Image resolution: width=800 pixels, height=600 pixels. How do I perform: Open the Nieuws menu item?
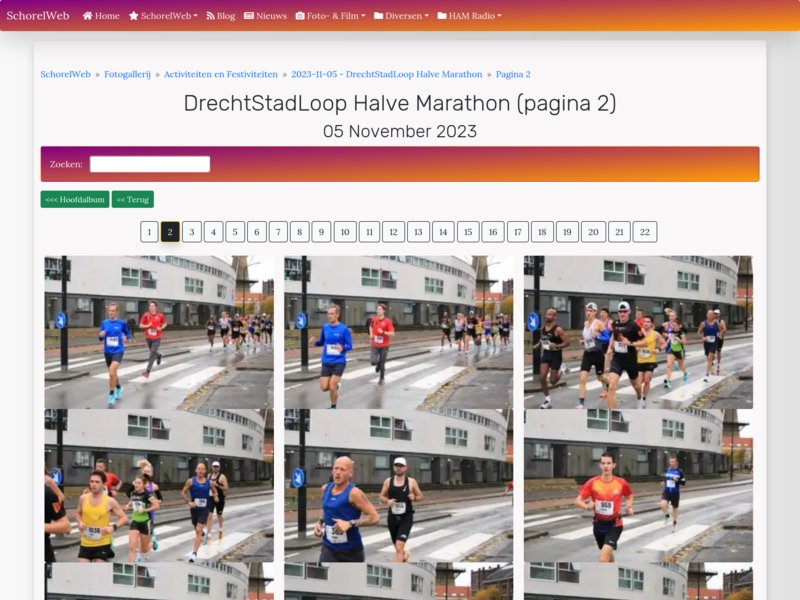[x=265, y=16]
